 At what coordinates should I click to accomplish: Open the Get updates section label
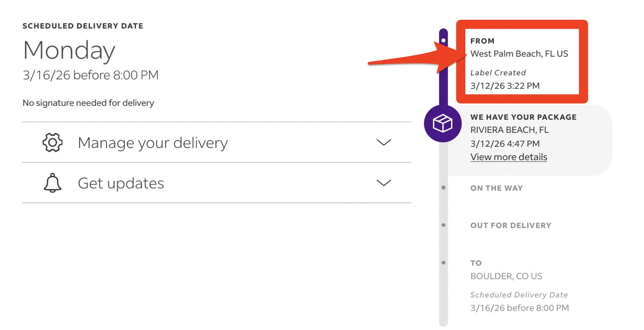121,183
